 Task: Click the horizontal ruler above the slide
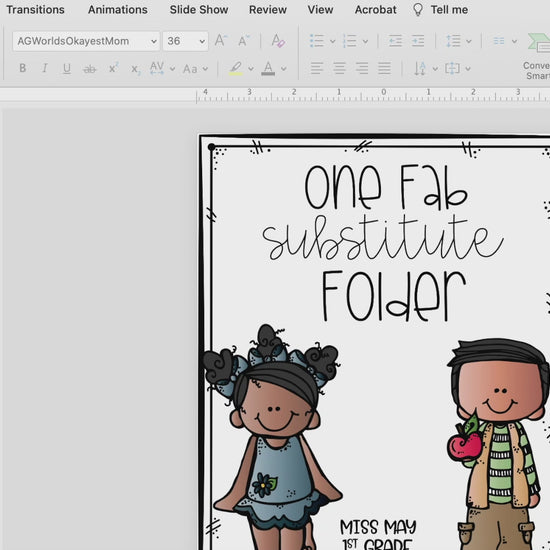pos(373,95)
